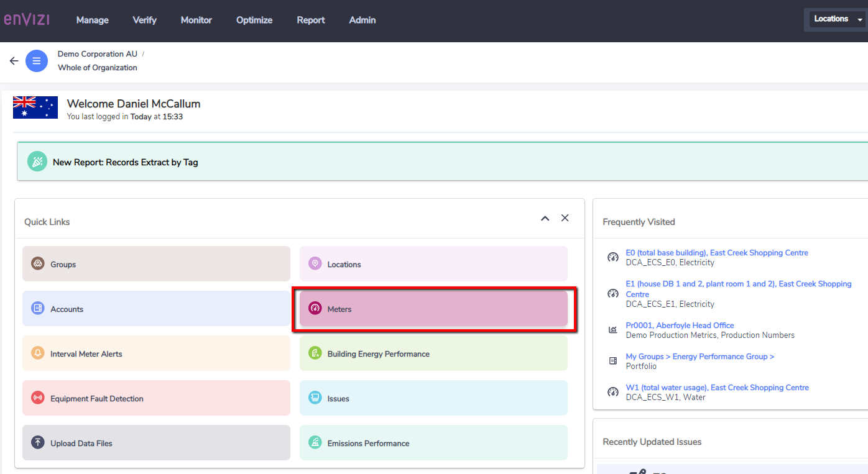Viewport: 868px width, 474px height.
Task: Open Interval Meter Alerts quick link
Action: point(156,353)
